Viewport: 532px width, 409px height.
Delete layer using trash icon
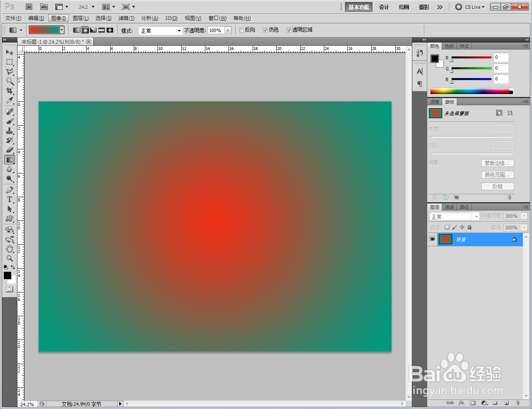point(517,403)
